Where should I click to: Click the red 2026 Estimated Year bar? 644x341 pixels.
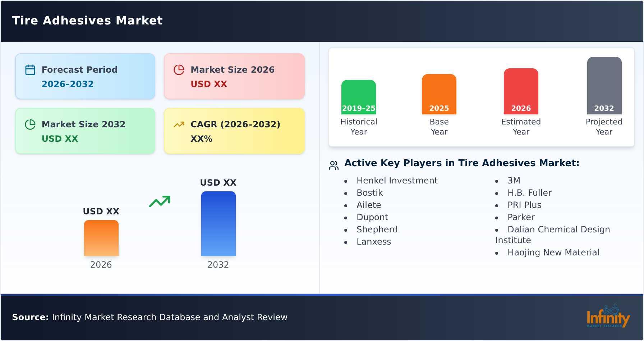point(521,91)
